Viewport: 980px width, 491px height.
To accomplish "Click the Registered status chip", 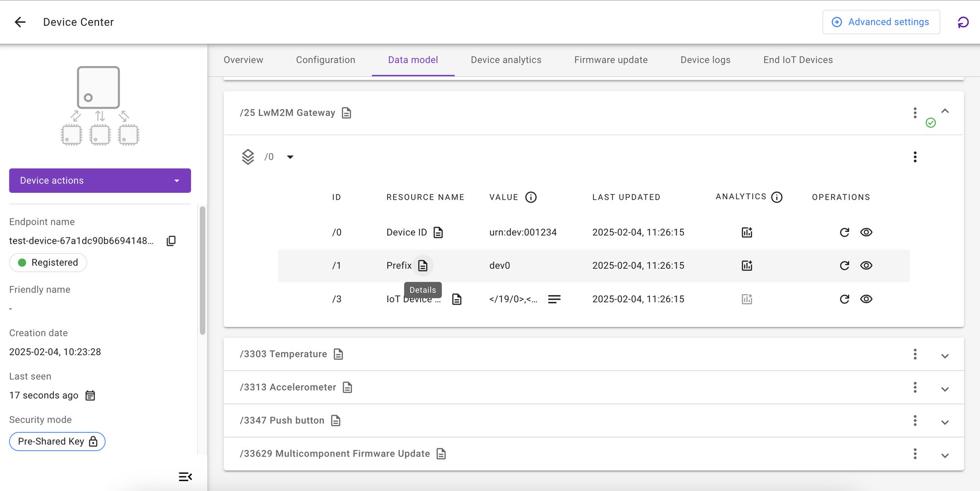I will 48,263.
